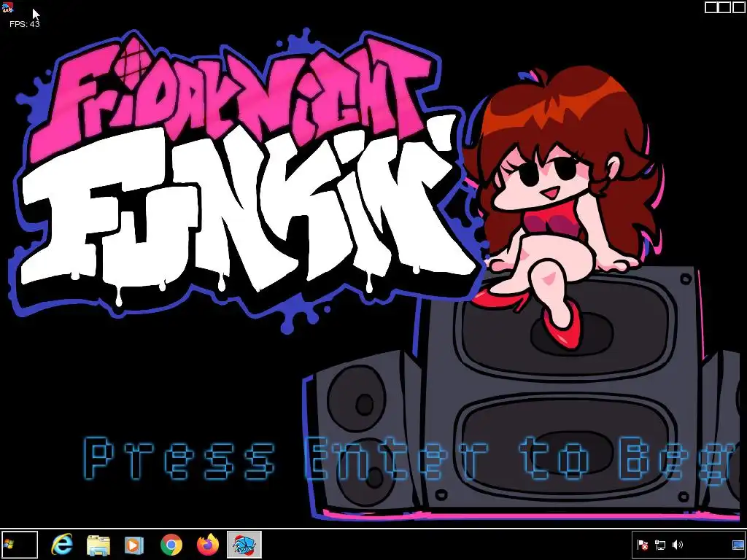
Task: Click the game's window icon in title corner
Action: point(7,7)
